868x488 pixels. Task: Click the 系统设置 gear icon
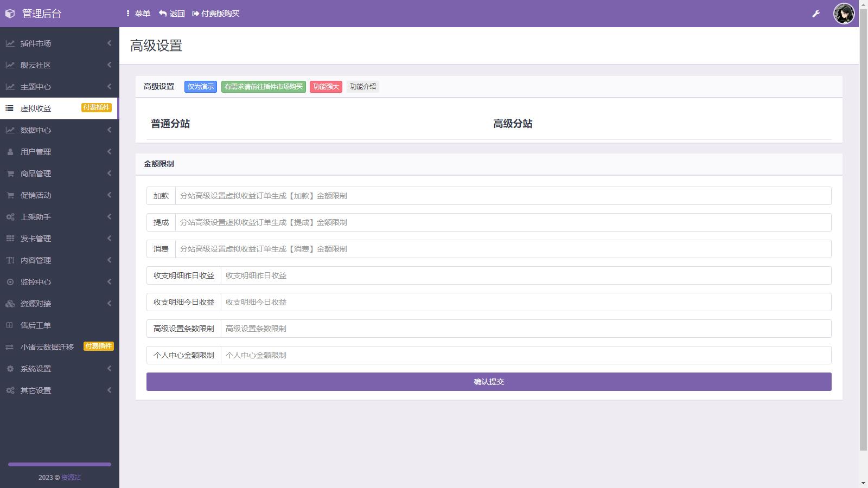pyautogui.click(x=10, y=369)
